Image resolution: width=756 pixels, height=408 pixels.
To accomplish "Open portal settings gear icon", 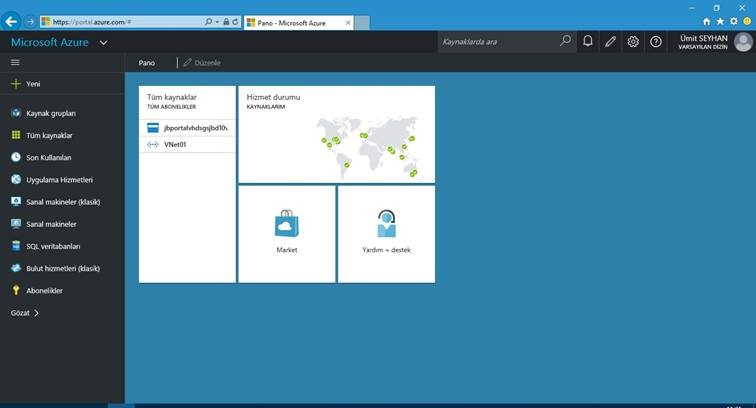I will (x=633, y=41).
